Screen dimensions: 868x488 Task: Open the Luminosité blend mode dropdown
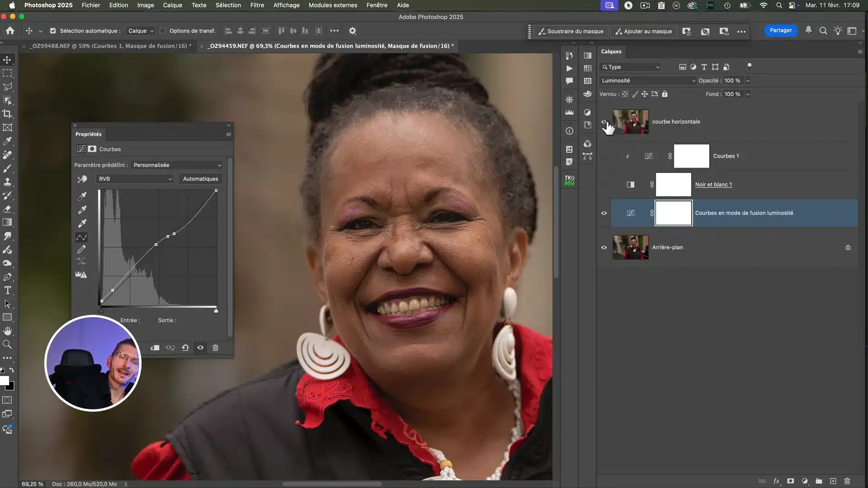coord(647,80)
